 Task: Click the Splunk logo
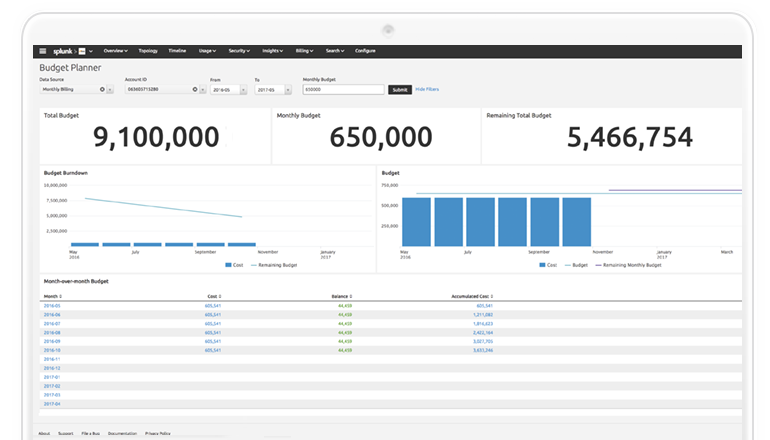[62, 51]
